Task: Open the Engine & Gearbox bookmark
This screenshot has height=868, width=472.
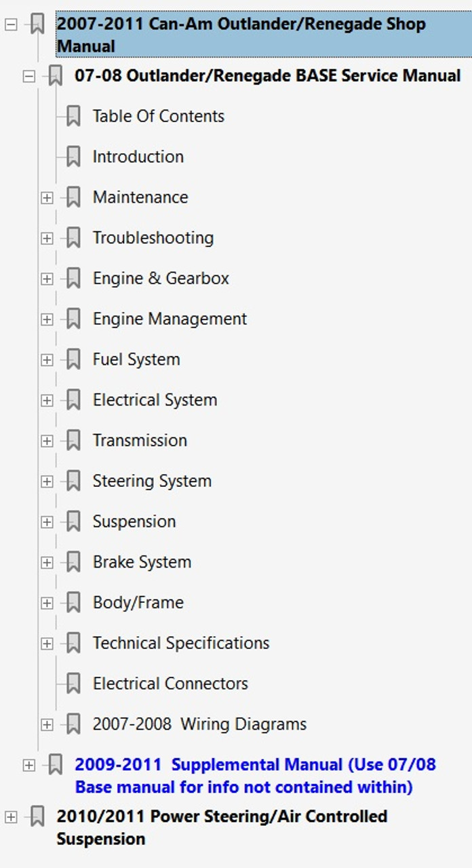Action: (x=161, y=278)
